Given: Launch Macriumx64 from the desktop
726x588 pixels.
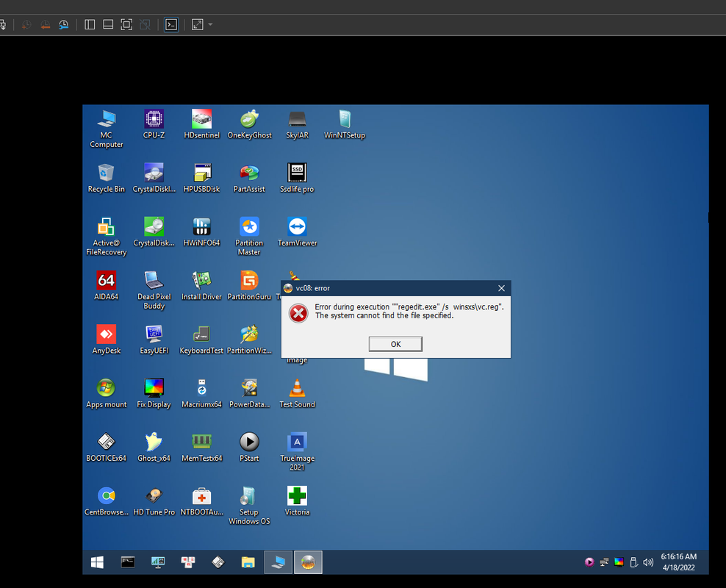Looking at the screenshot, I should pos(201,393).
